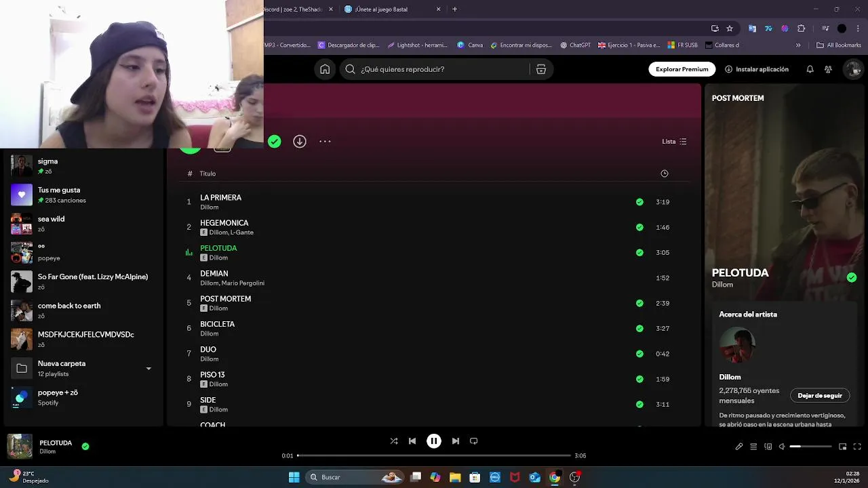Screen dimensions: 868x488
Task: Open the Tus me gusta playlist
Action: coord(82,195)
